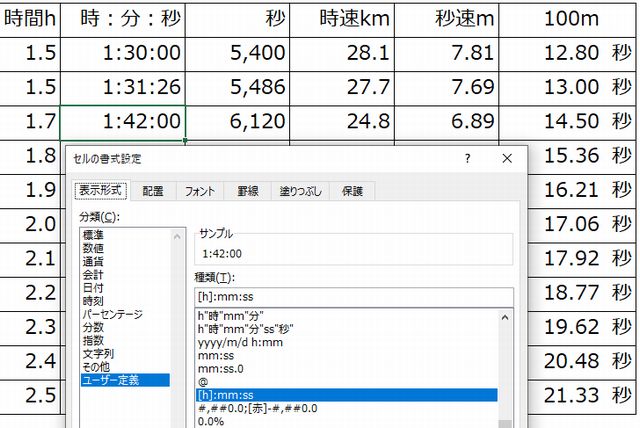Click the 5,400 seconds cell
This screenshot has height=428, width=640.
coord(238,55)
